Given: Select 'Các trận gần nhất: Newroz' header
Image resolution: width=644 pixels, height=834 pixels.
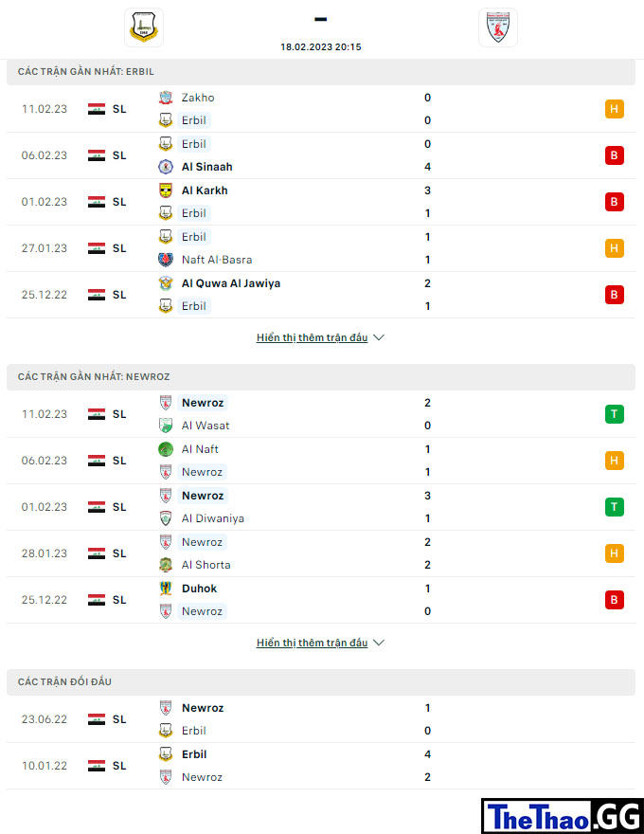Looking at the screenshot, I should [321, 376].
